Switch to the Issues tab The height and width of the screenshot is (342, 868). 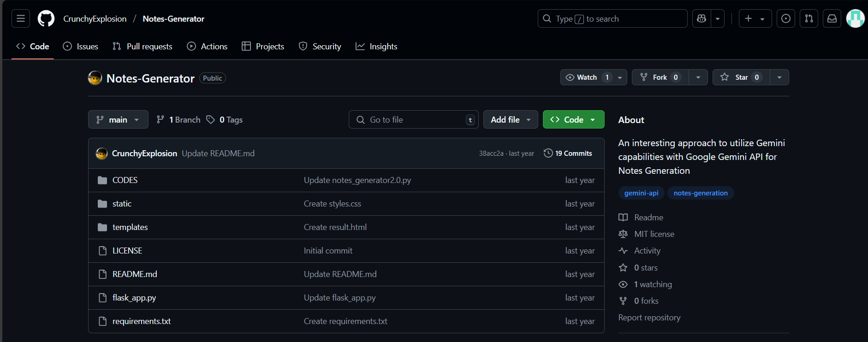pos(81,47)
